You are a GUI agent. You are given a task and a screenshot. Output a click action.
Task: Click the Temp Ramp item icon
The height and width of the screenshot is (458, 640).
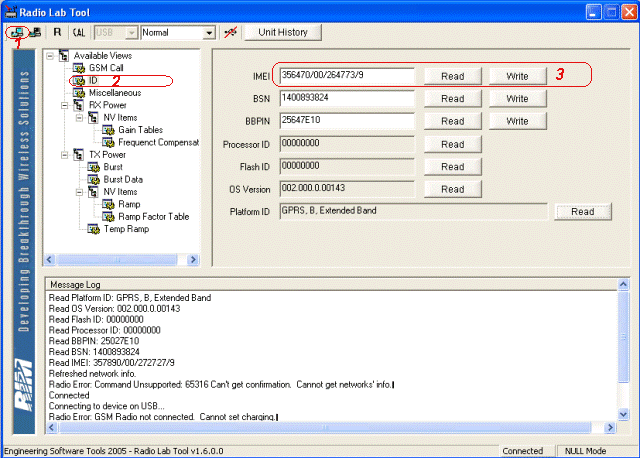pos(93,229)
